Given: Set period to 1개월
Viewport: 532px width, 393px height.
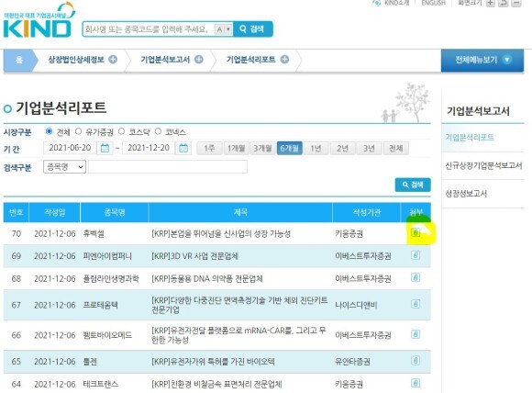Looking at the screenshot, I should pos(236,148).
